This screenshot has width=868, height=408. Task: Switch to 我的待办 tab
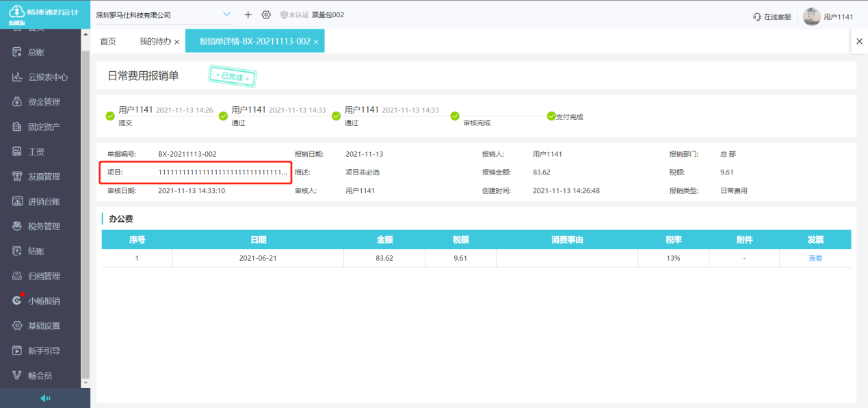point(155,42)
